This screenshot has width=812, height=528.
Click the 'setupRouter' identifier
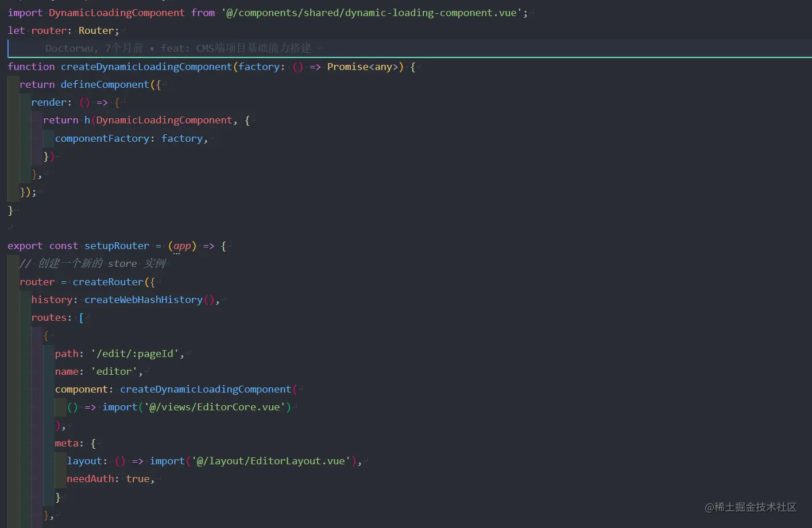[117, 246]
